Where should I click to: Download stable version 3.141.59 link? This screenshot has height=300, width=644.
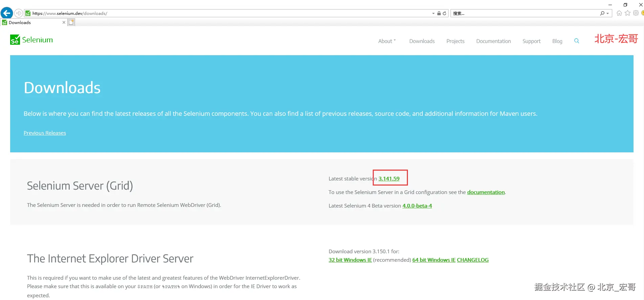(389, 178)
